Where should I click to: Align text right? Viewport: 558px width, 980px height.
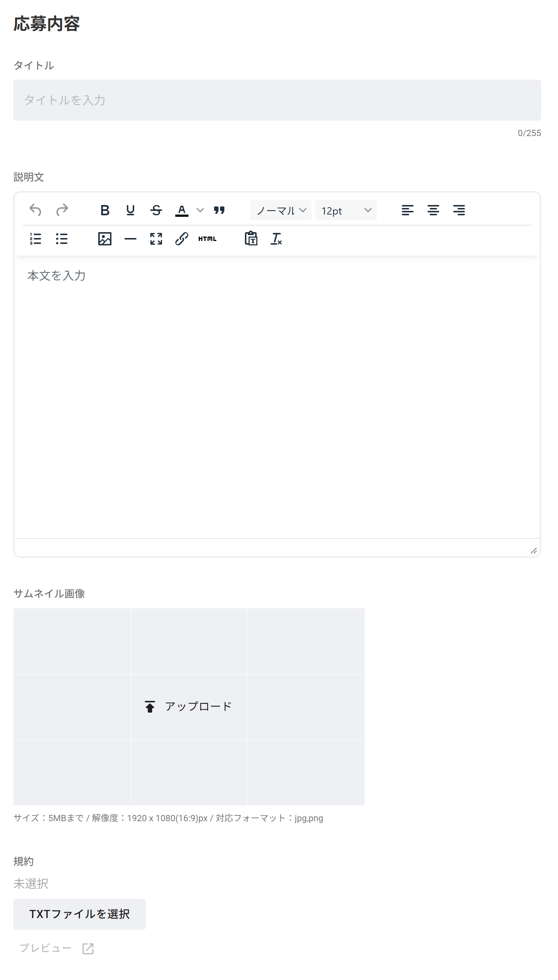pos(459,211)
